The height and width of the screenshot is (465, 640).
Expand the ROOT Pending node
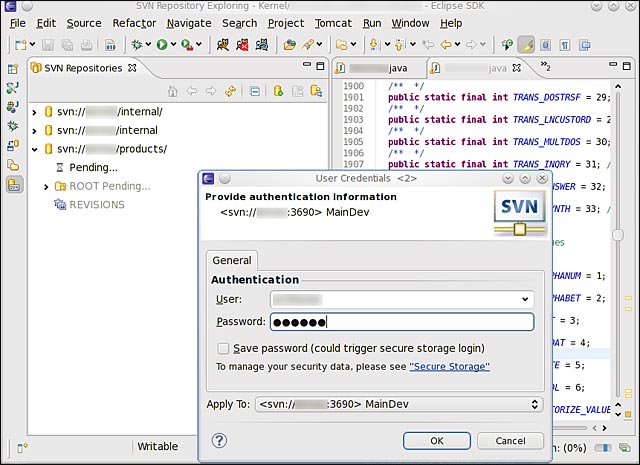[46, 187]
